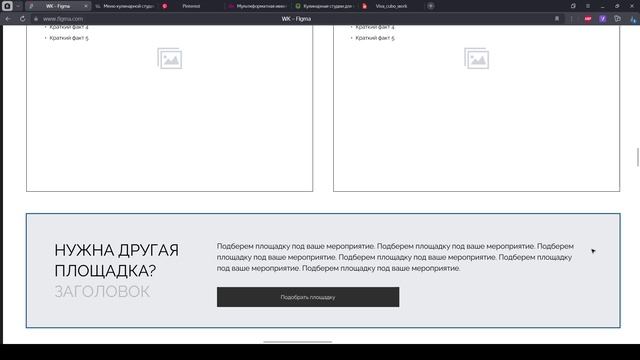Open the red ABP extension icon
Image resolution: width=640 pixels, height=360 pixels.
point(588,19)
